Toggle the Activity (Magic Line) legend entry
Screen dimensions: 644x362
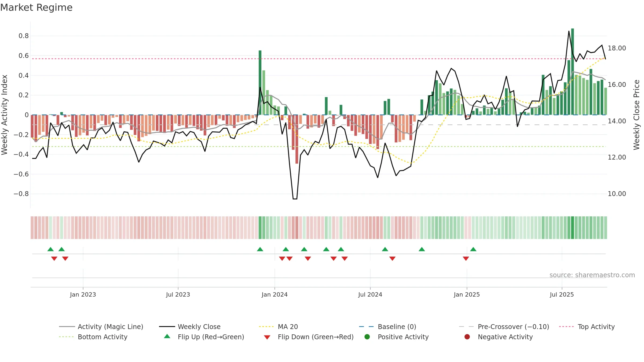coord(101,327)
